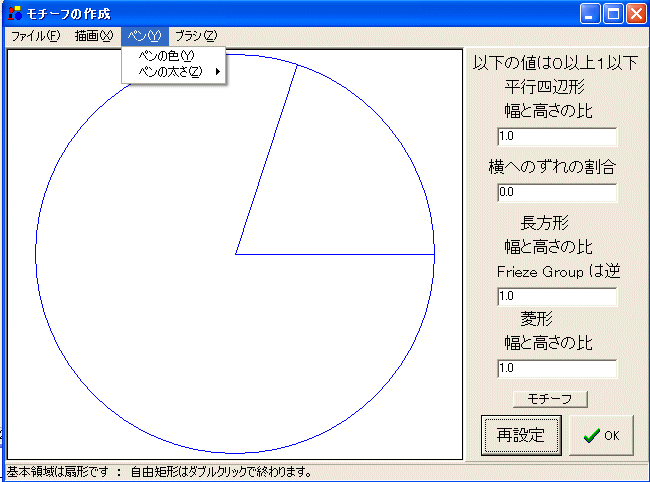Expand ペンの太さ(Z) submenu
The width and height of the screenshot is (650, 482).
(174, 72)
